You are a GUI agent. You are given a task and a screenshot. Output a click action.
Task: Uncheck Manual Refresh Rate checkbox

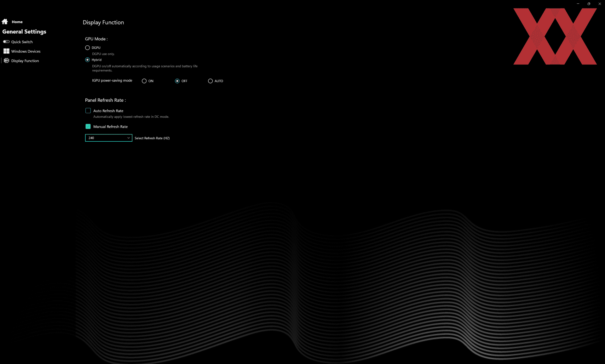(88, 126)
